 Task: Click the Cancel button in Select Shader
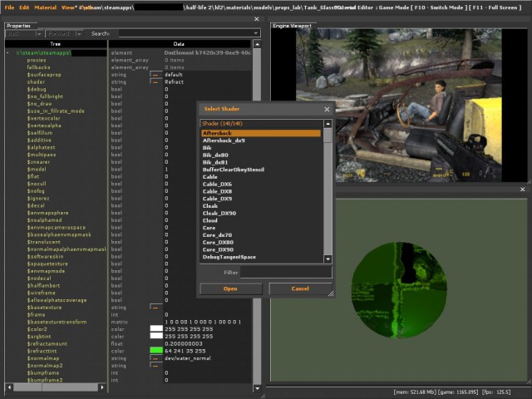300,288
